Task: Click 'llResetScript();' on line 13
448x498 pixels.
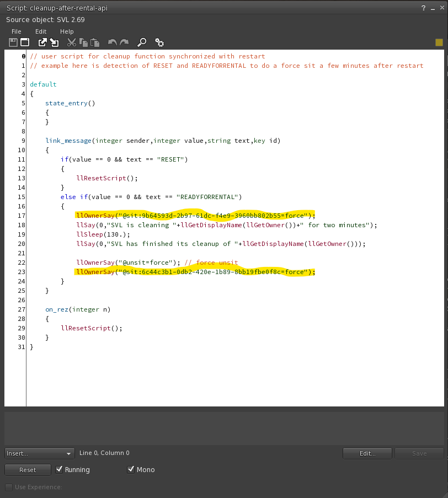Action: (107, 178)
